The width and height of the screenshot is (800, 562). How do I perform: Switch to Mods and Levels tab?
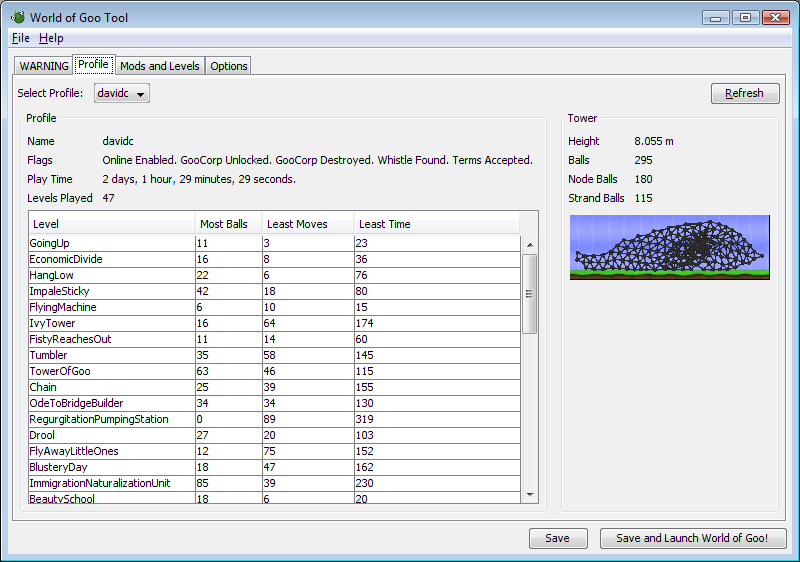click(160, 66)
